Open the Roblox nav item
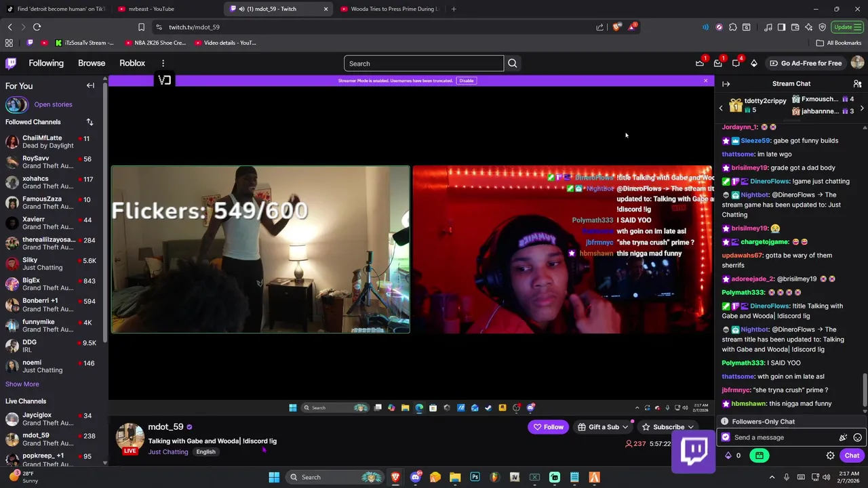Screen dimensions: 868x488 click(x=132, y=63)
